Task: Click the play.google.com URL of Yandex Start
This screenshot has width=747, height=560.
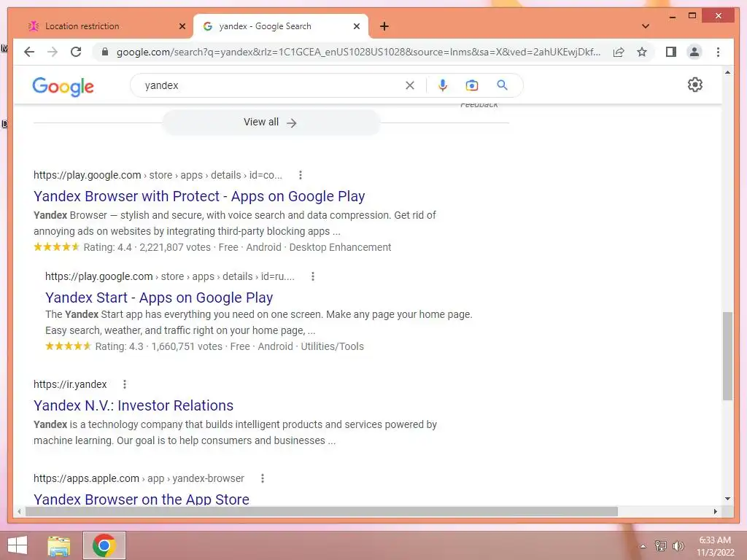Action: coord(169,276)
